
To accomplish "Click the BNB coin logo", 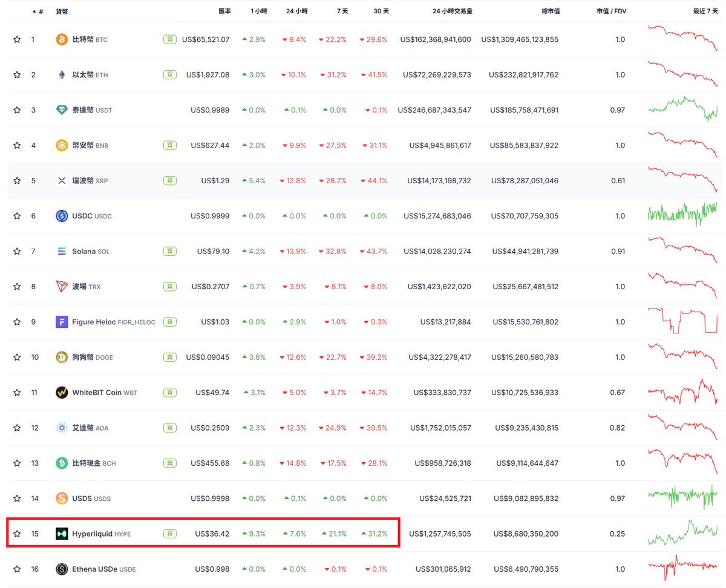I will (62, 146).
